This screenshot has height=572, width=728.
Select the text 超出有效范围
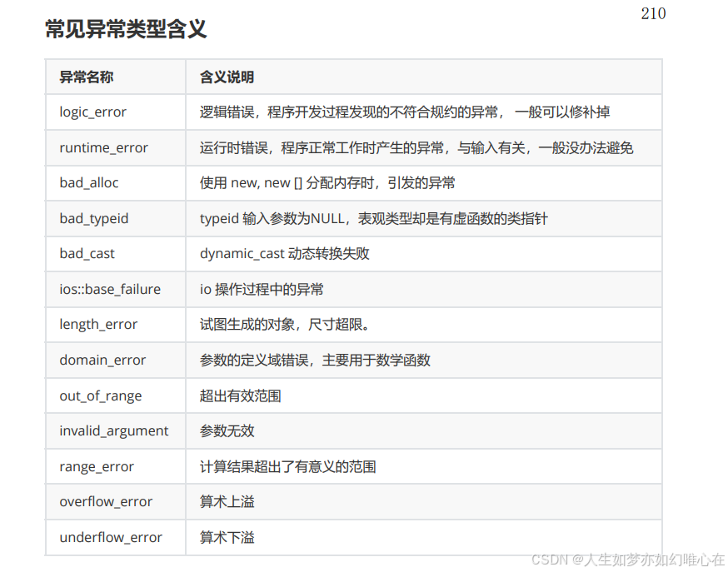pos(241,395)
